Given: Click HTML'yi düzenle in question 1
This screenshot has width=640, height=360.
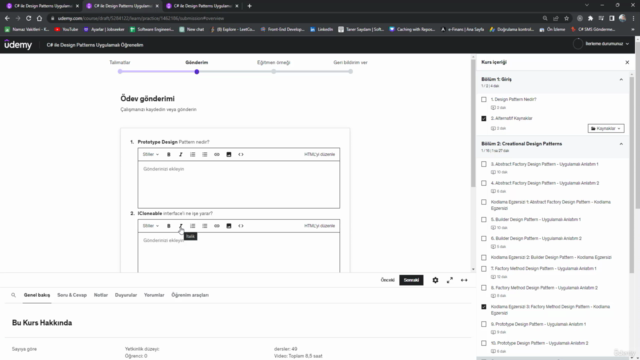Looking at the screenshot, I should click(x=319, y=154).
